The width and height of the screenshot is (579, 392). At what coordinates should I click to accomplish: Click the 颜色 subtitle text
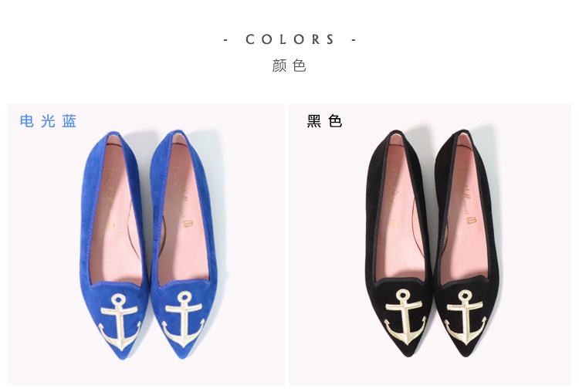[x=289, y=66]
